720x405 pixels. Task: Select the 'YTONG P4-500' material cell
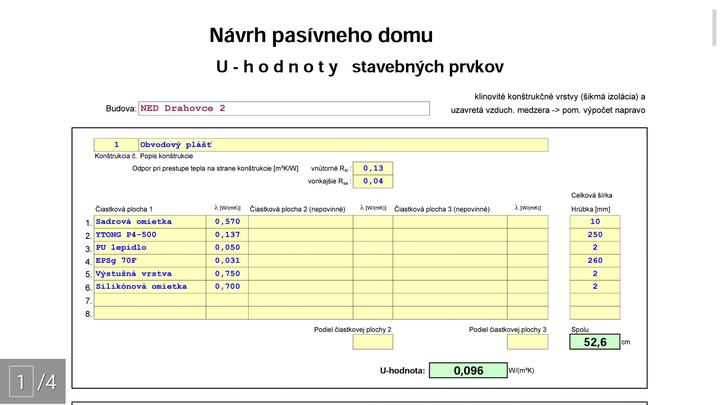[150, 234]
